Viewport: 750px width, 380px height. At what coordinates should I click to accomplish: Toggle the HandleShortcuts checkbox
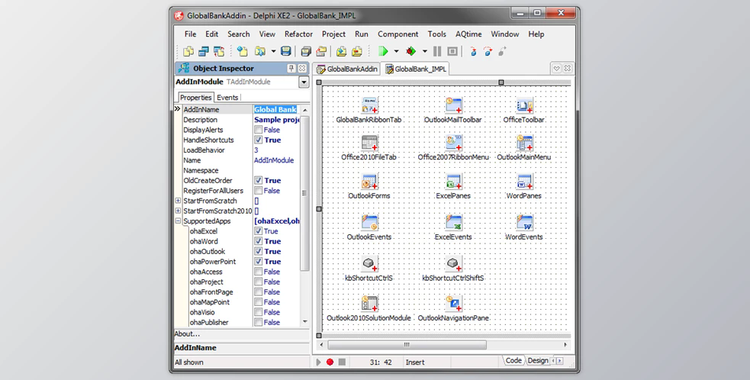pyautogui.click(x=258, y=140)
